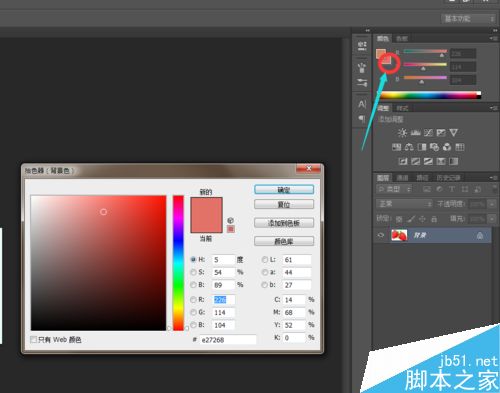
Task: Add a Brightness/Contrast adjustment (sun icon)
Action: click(402, 133)
